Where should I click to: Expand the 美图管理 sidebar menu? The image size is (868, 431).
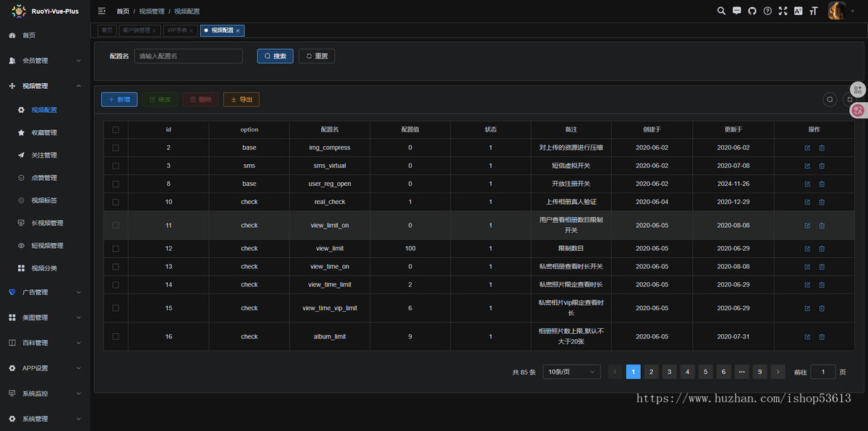click(45, 317)
